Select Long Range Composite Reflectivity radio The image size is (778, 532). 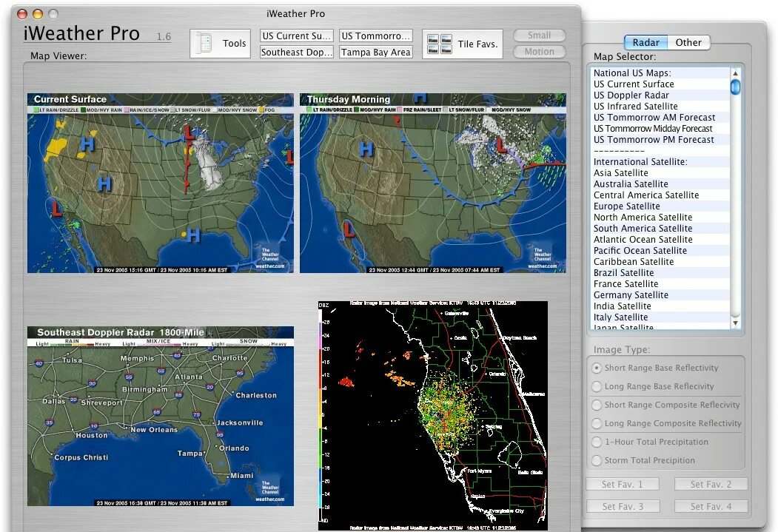[x=597, y=423]
